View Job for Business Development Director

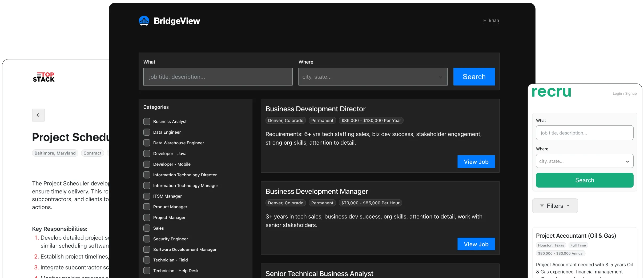pos(476,162)
